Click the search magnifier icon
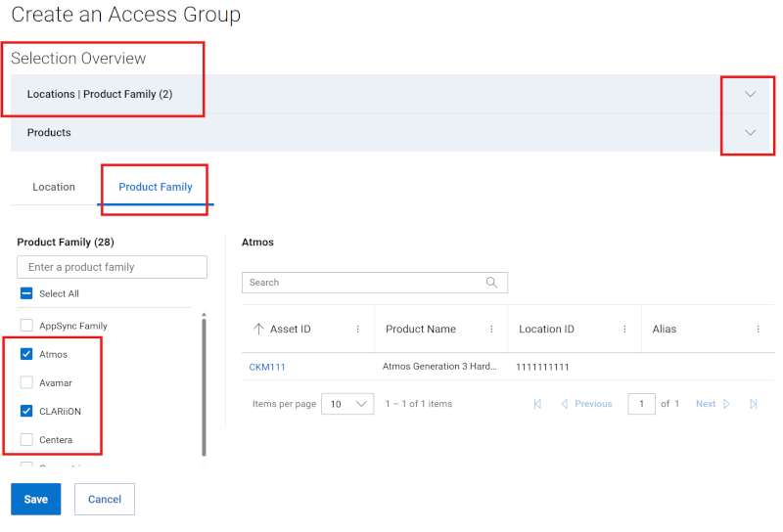Screen dimensions: 783x532 491,283
